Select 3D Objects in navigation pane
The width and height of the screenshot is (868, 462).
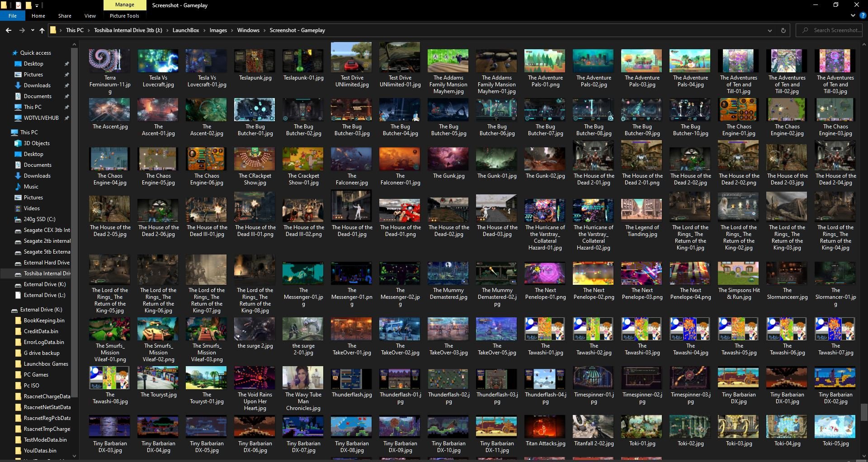37,143
